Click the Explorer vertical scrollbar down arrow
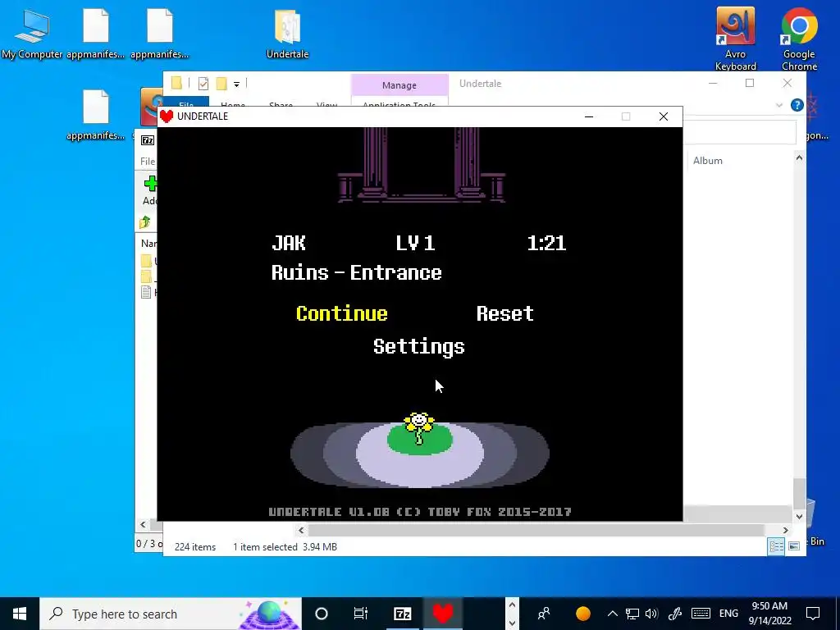Image resolution: width=840 pixels, height=630 pixels. [799, 517]
